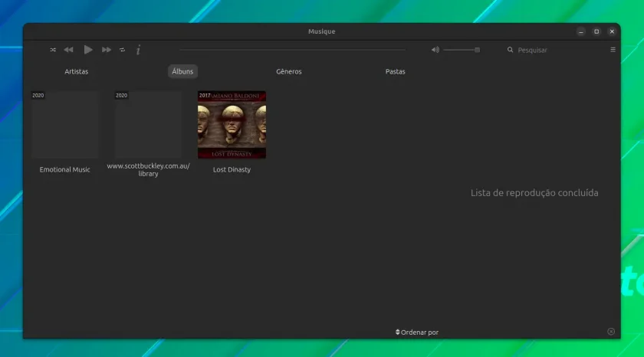The image size is (644, 357).
Task: Open the Emotional Music album cover
Action: click(64, 125)
